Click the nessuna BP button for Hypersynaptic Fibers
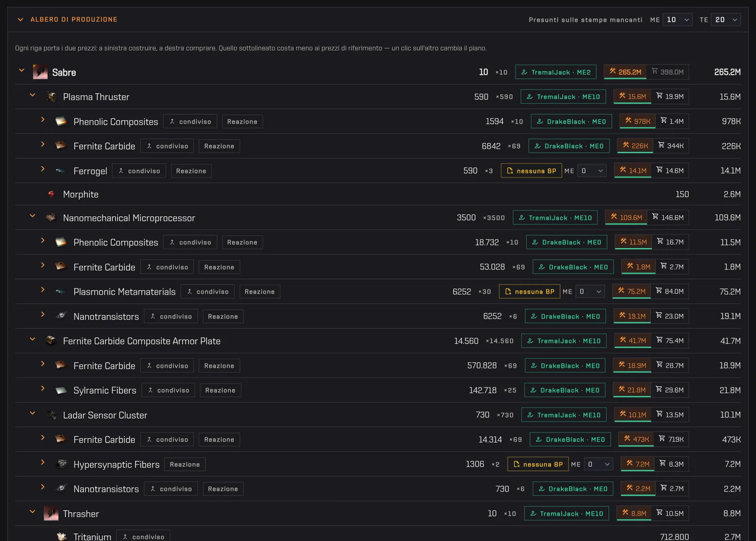The width and height of the screenshot is (756, 541). point(538,464)
